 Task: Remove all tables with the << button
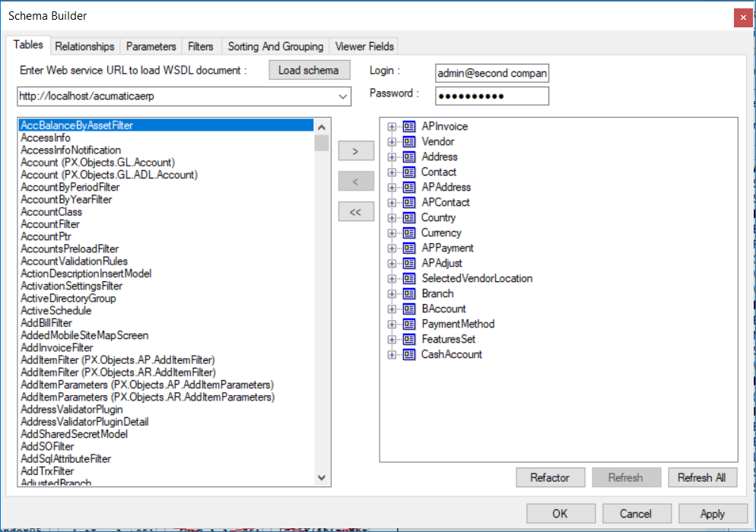tap(356, 212)
